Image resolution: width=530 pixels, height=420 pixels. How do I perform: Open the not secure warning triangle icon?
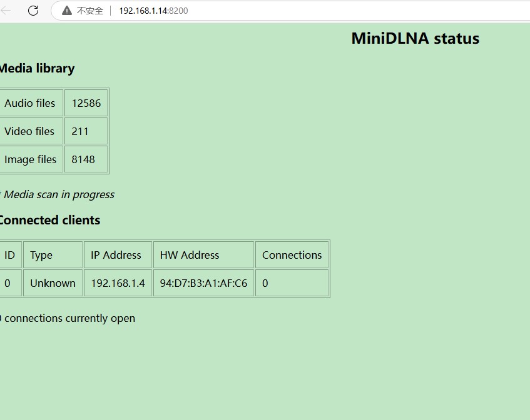tap(67, 11)
